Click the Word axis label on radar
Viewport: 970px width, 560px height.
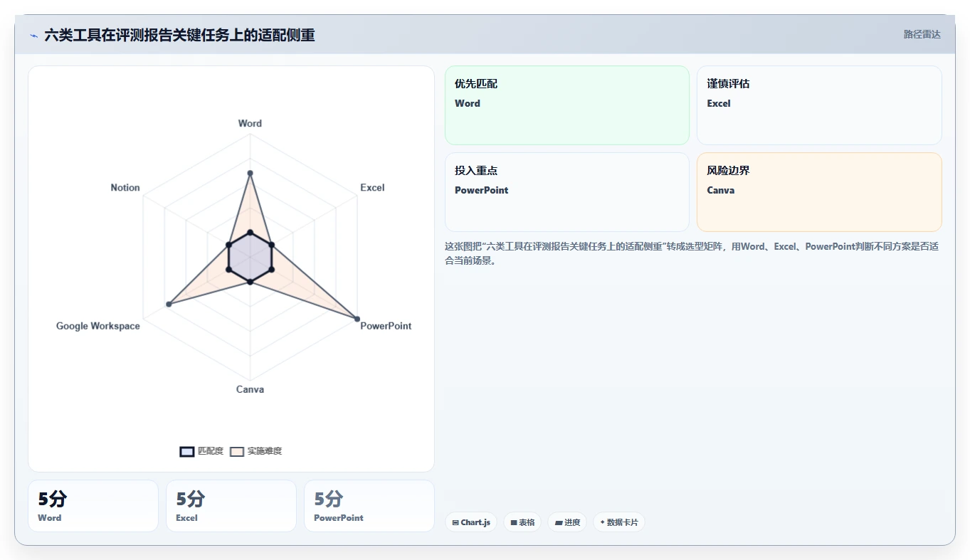pyautogui.click(x=250, y=123)
